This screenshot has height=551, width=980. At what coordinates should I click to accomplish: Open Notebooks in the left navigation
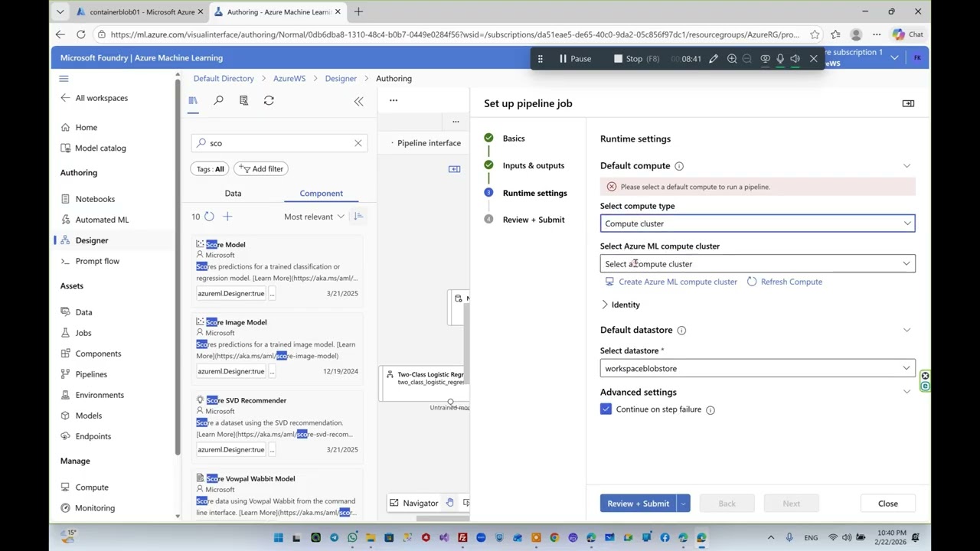(95, 199)
